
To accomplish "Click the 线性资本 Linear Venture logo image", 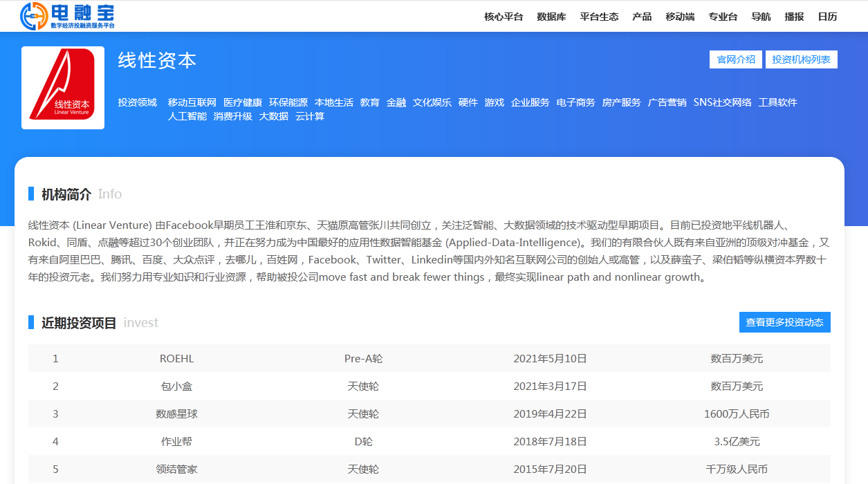I will (63, 88).
